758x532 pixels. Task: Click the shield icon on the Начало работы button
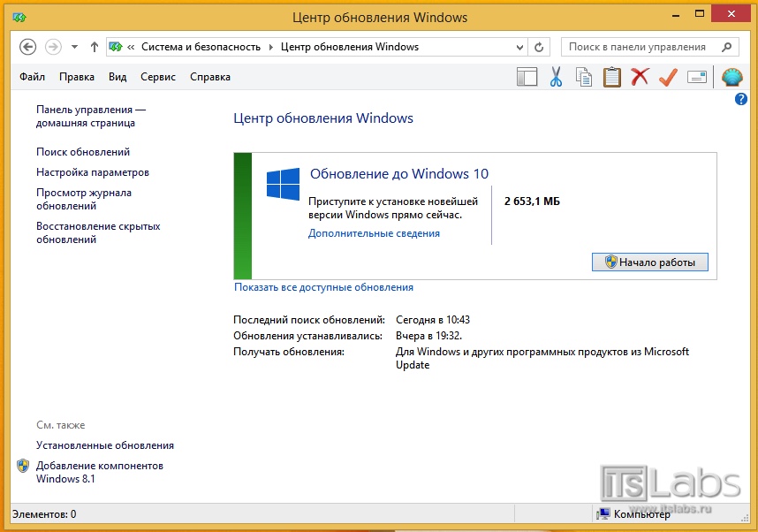pos(611,262)
